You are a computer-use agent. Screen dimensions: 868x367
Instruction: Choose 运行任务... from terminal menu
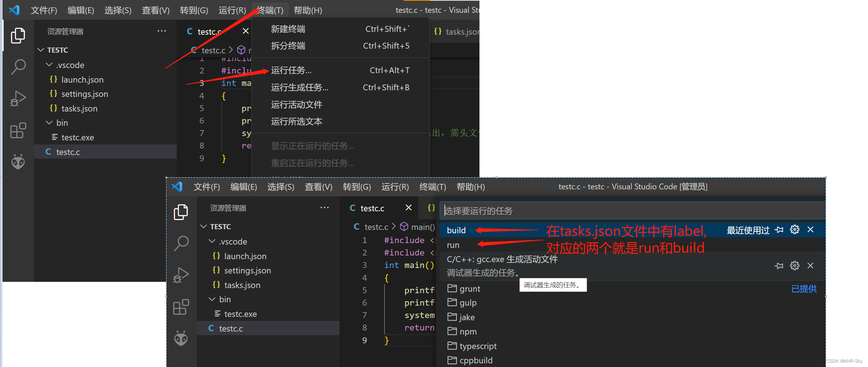pos(340,70)
